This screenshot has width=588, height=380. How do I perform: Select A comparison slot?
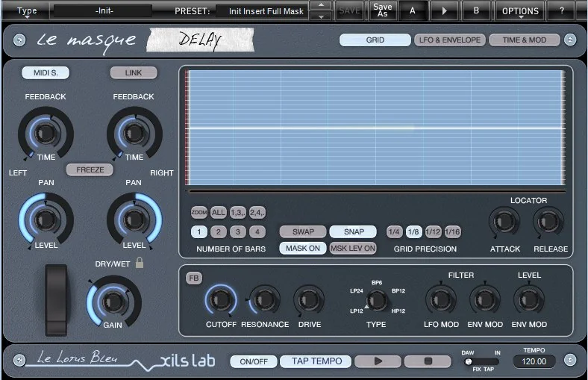tap(413, 11)
